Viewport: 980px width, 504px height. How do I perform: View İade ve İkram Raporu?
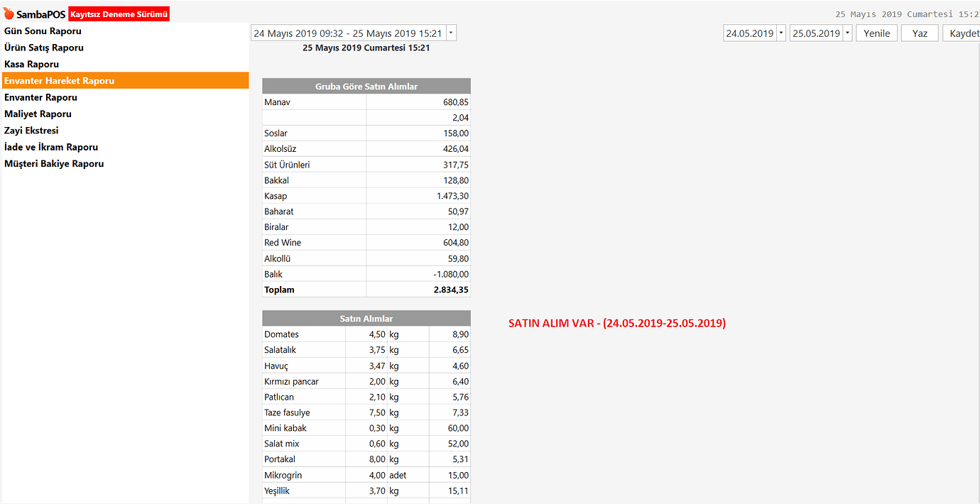pos(51,147)
